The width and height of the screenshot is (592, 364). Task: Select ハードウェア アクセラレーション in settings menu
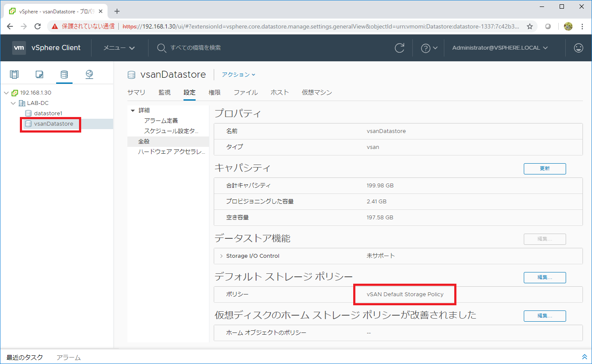(x=171, y=152)
